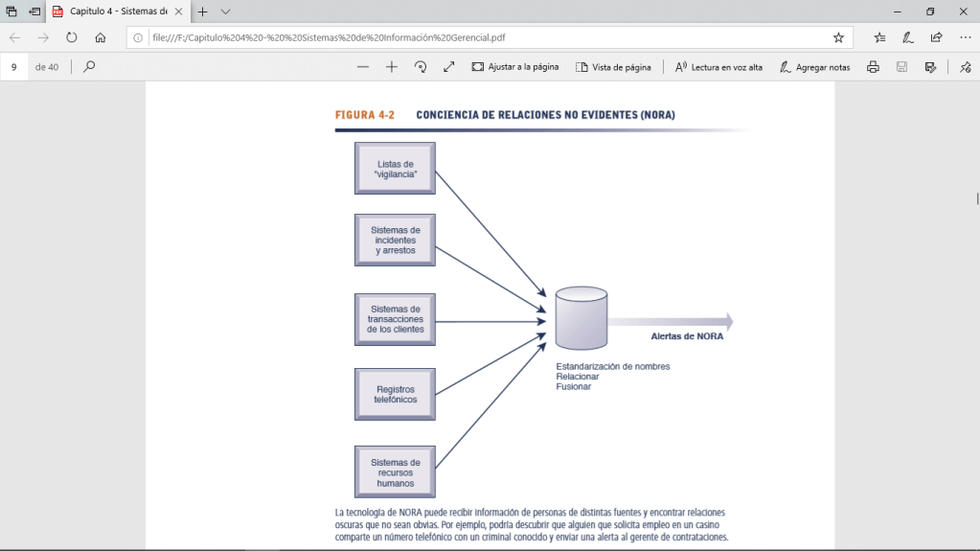Search the PDF with magnifier icon
Viewport: 980px width, 551px height.
click(x=89, y=67)
